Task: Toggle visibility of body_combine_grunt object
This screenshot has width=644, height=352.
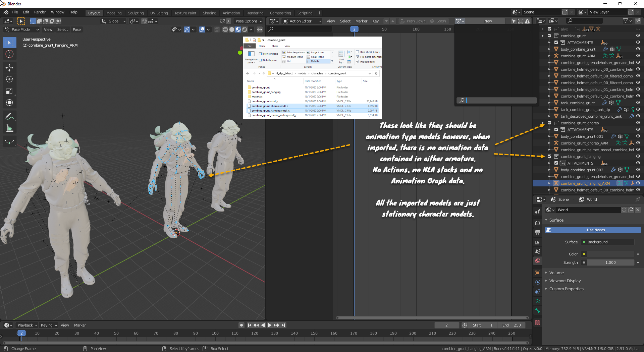Action: (638, 49)
